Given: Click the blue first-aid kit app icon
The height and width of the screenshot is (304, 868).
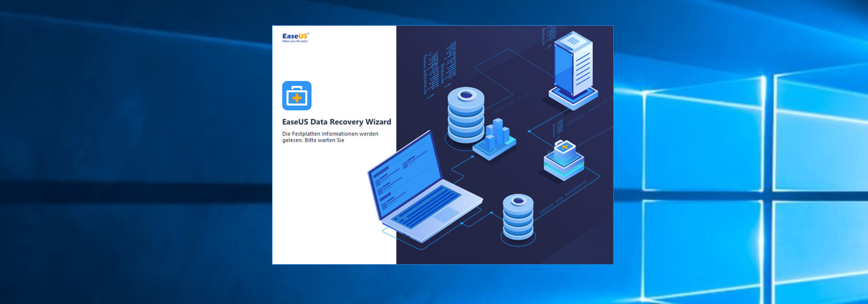Looking at the screenshot, I should (297, 96).
